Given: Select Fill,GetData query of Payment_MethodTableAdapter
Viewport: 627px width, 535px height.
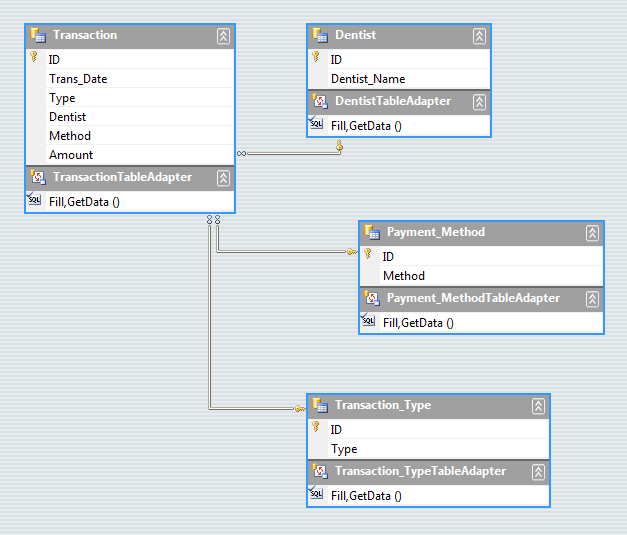Looking at the screenshot, I should (x=418, y=323).
